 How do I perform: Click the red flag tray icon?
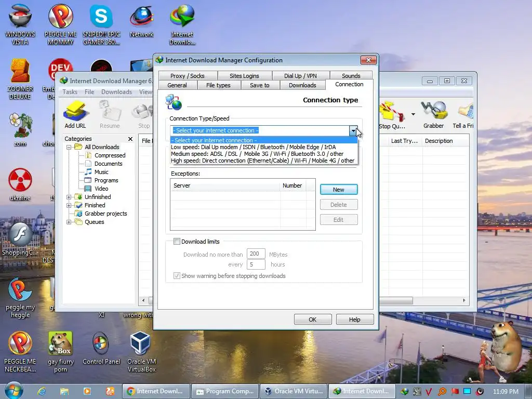pos(455,392)
